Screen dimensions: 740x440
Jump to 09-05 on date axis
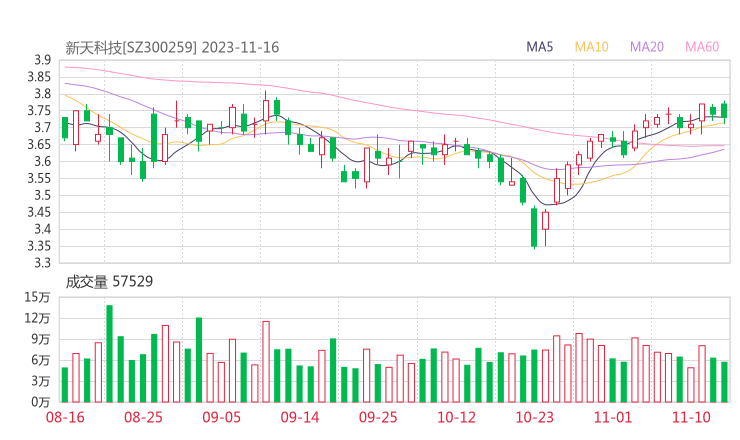click(222, 417)
